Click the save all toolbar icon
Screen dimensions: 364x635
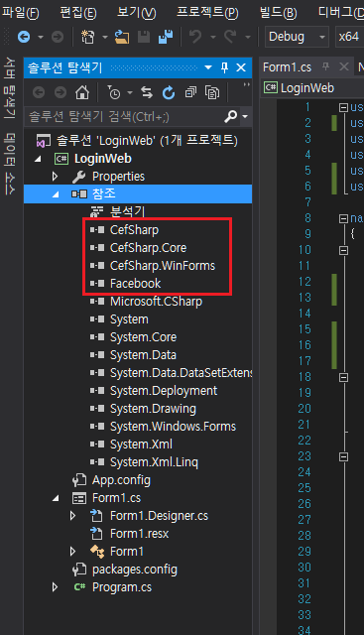tap(166, 38)
